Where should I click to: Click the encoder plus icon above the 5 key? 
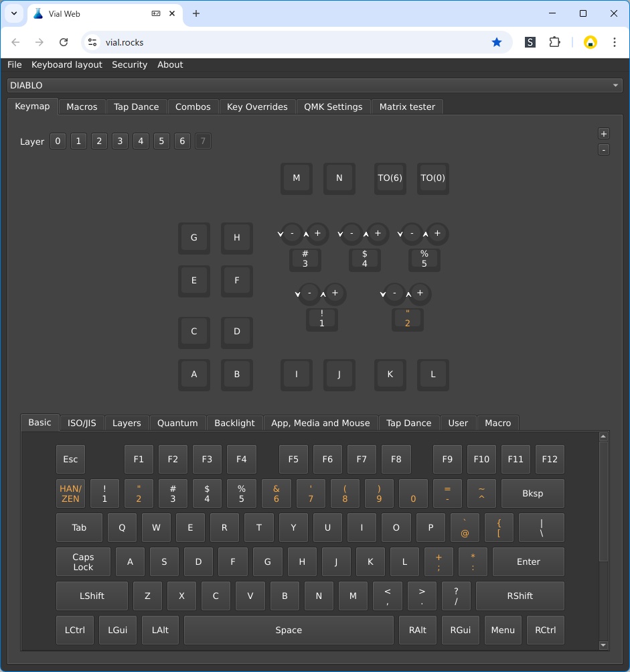437,233
